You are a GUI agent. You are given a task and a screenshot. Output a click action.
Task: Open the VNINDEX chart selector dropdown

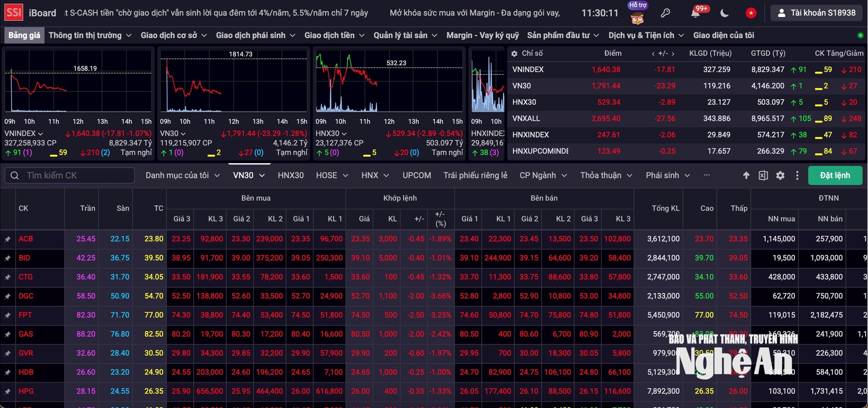coord(24,133)
